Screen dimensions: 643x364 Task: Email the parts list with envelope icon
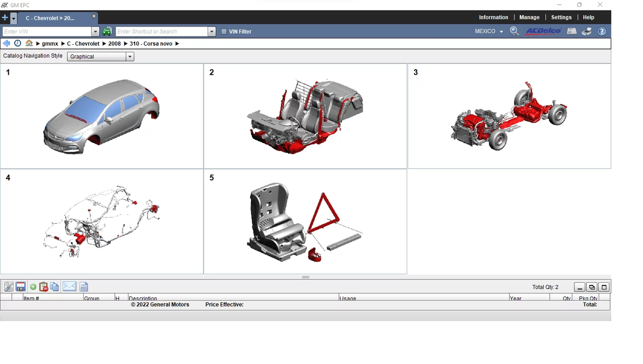(69, 287)
